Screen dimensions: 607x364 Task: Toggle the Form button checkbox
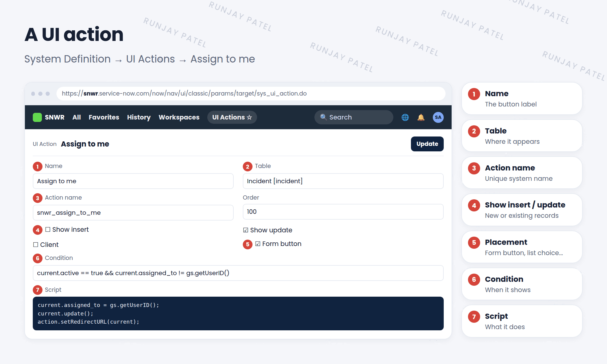(x=258, y=244)
